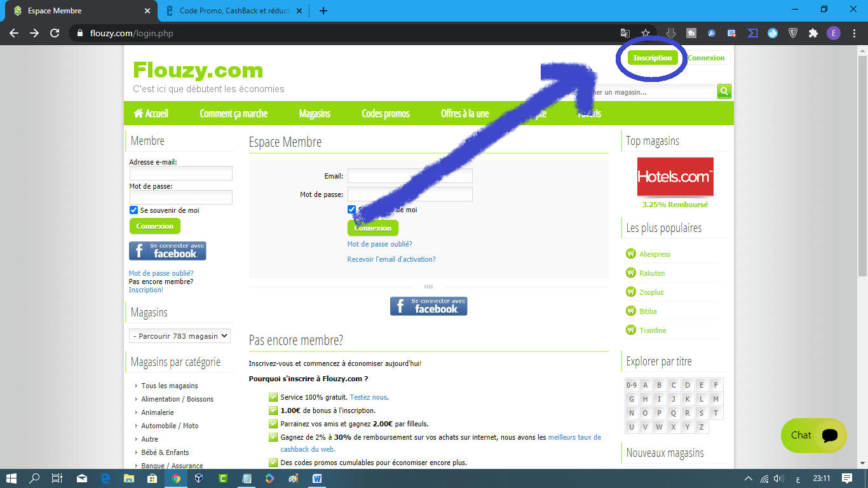This screenshot has width=868, height=488.
Task: Click the green Inscription button
Action: tap(653, 58)
